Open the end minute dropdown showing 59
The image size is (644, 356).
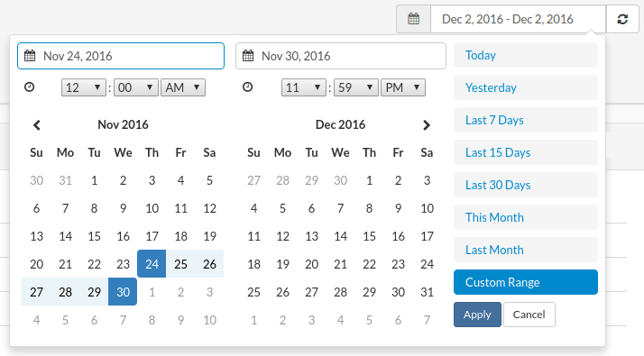tap(355, 87)
